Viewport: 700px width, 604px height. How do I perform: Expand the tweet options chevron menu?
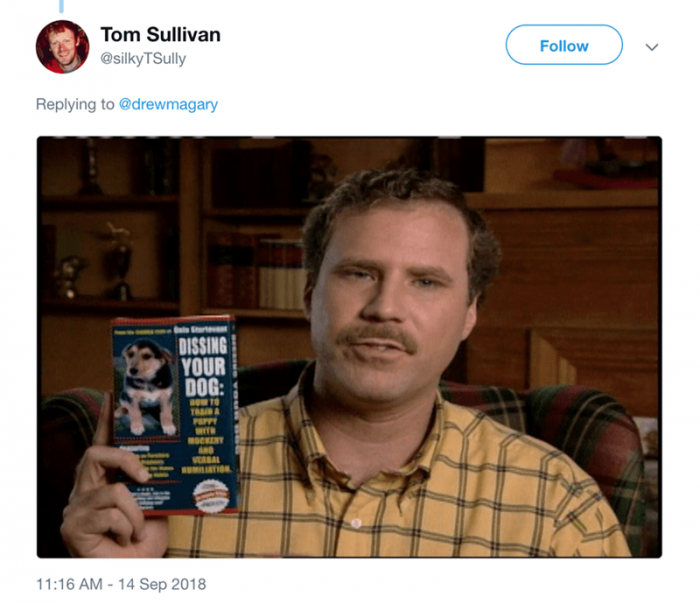point(652,47)
